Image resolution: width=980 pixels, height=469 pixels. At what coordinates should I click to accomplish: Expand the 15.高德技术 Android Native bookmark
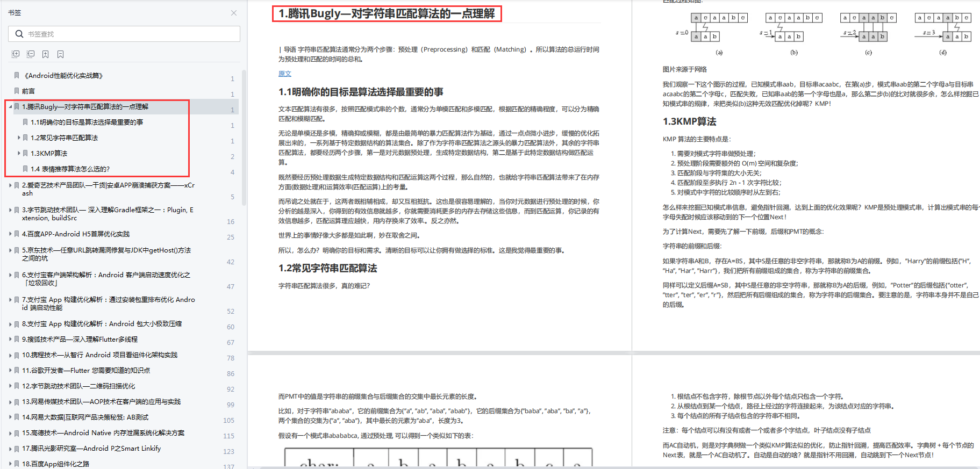tap(10, 433)
